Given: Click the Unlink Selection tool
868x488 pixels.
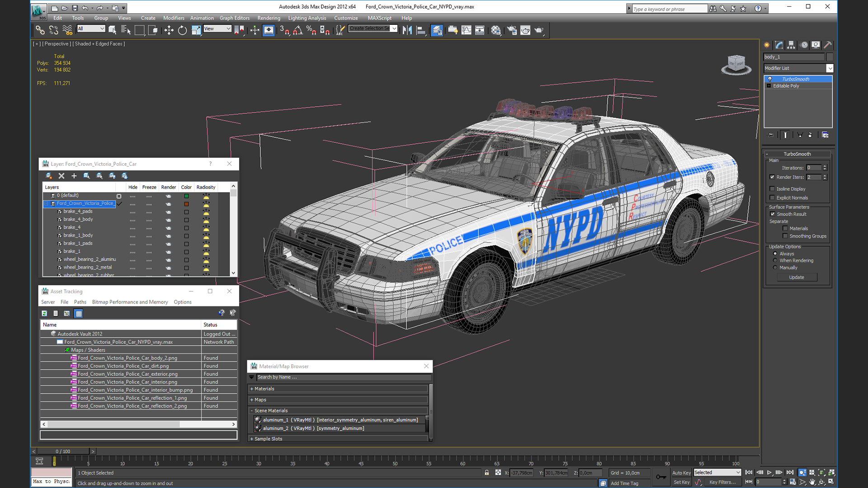Looking at the screenshot, I should tap(54, 30).
